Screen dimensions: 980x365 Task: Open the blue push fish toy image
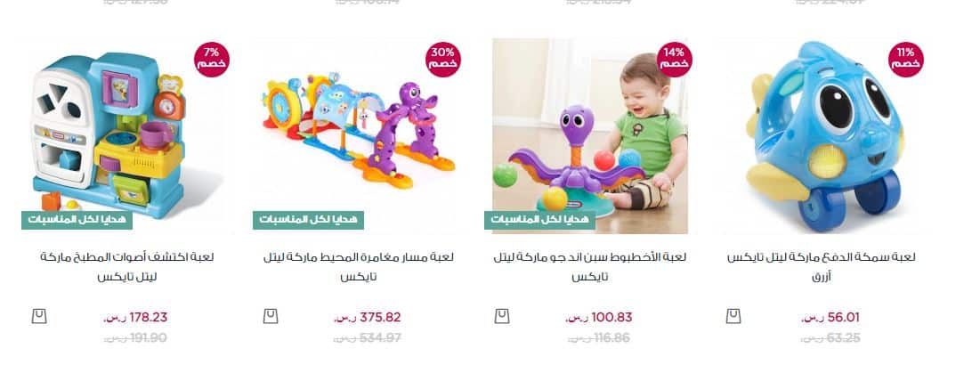pos(822,135)
